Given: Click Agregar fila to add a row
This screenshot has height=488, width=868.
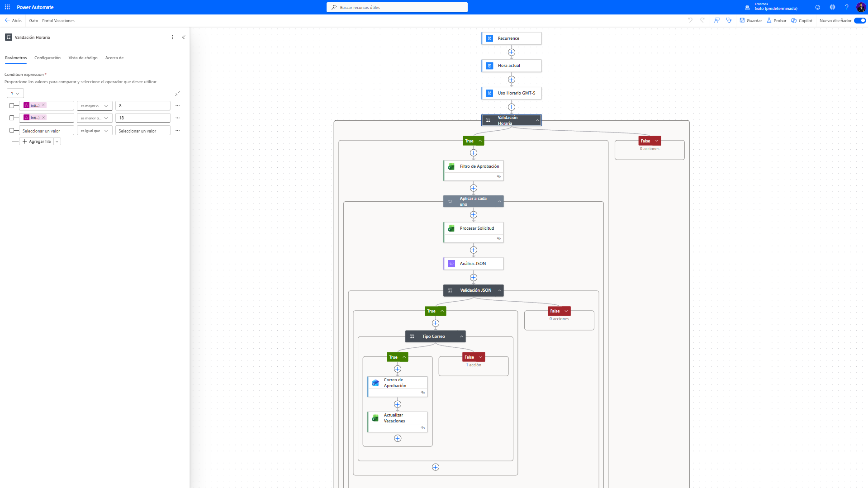Looking at the screenshot, I should 37,142.
